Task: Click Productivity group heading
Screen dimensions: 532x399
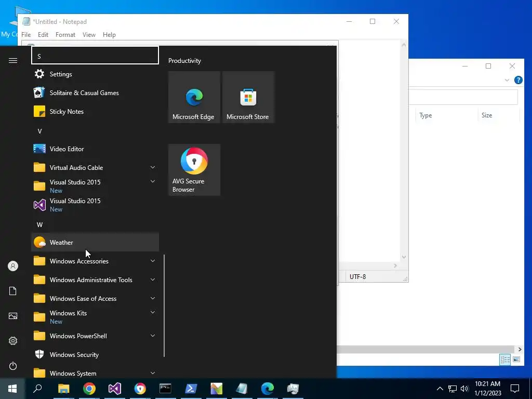Action: [184, 61]
